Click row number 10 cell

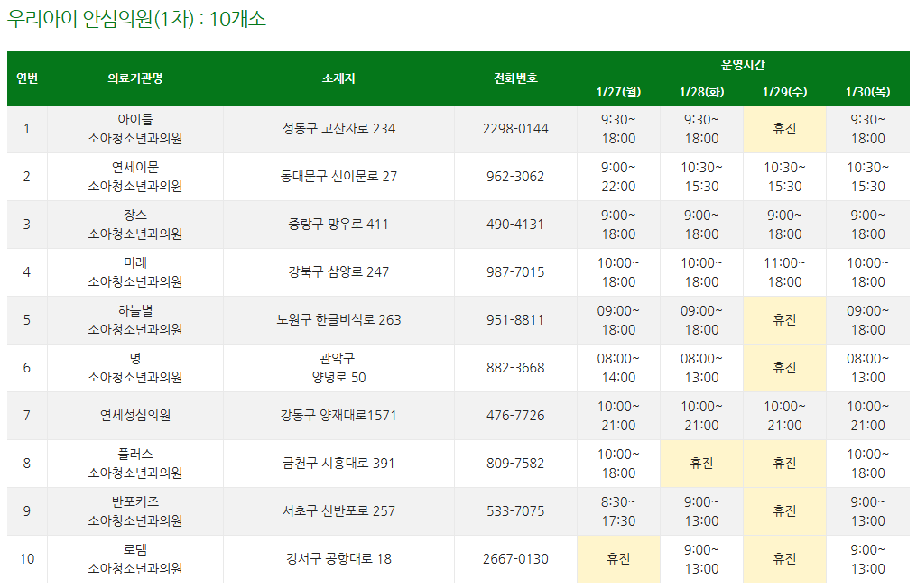click(x=27, y=559)
